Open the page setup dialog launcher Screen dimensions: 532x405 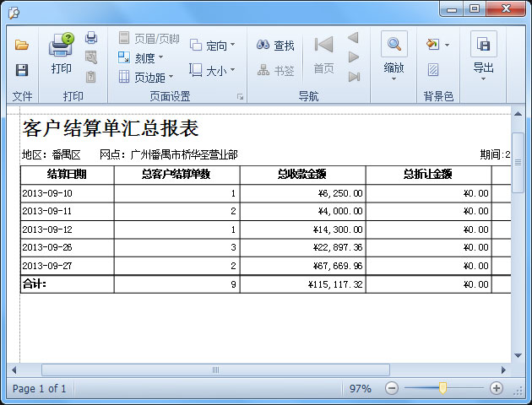(240, 97)
